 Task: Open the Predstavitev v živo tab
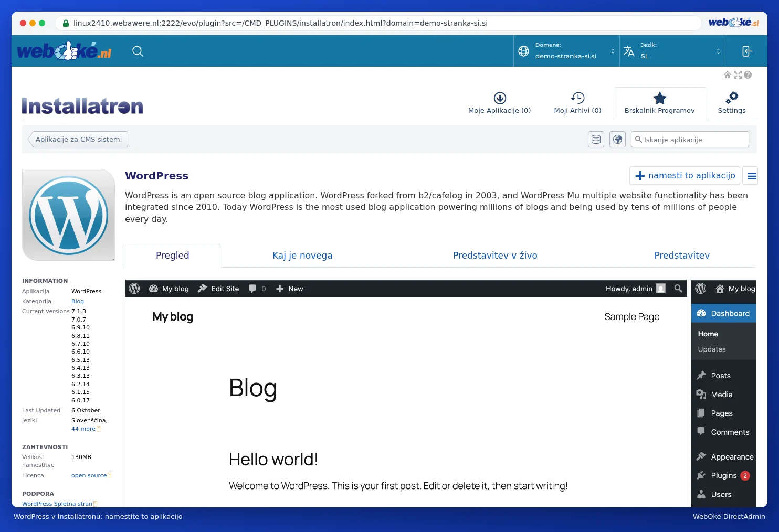495,256
